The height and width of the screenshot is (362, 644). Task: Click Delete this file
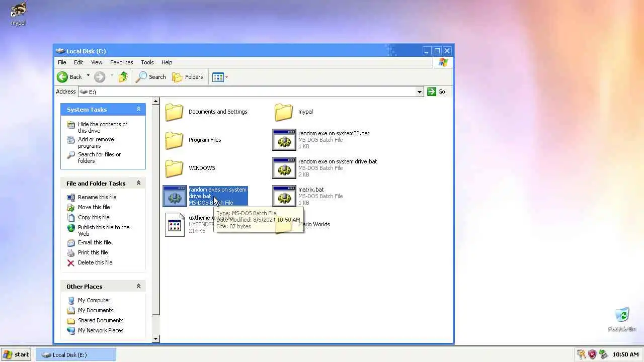pyautogui.click(x=95, y=262)
